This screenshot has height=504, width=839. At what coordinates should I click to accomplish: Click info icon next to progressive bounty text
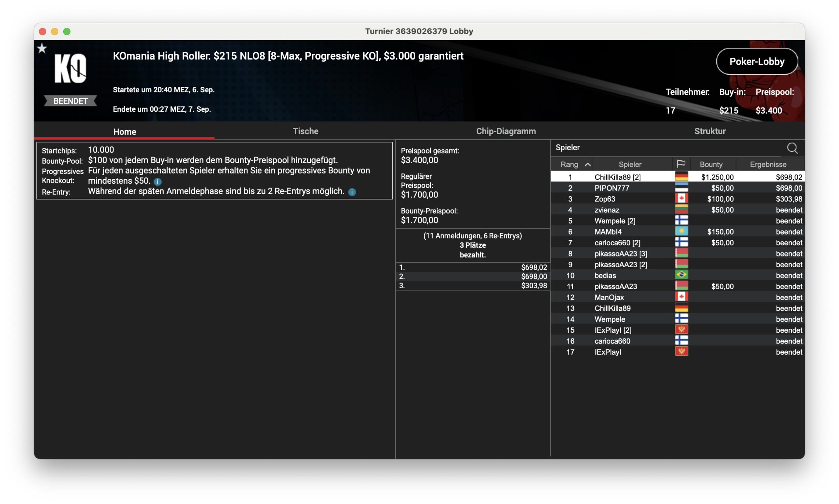[157, 182]
